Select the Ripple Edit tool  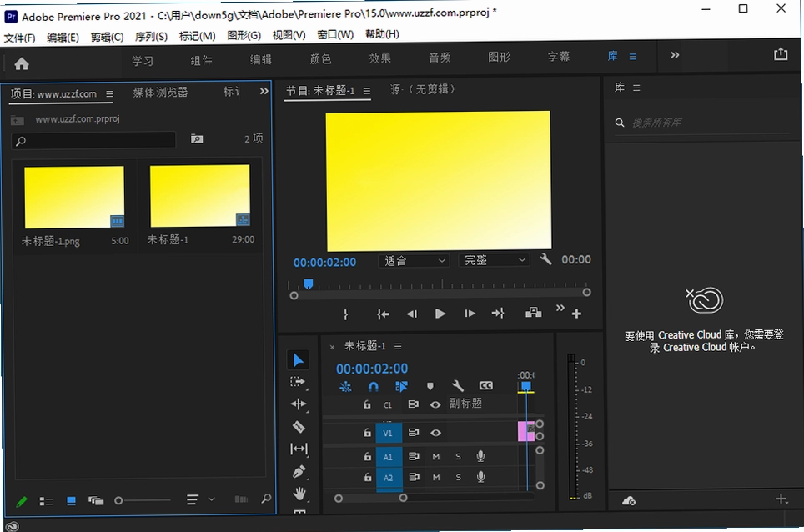[x=299, y=404]
